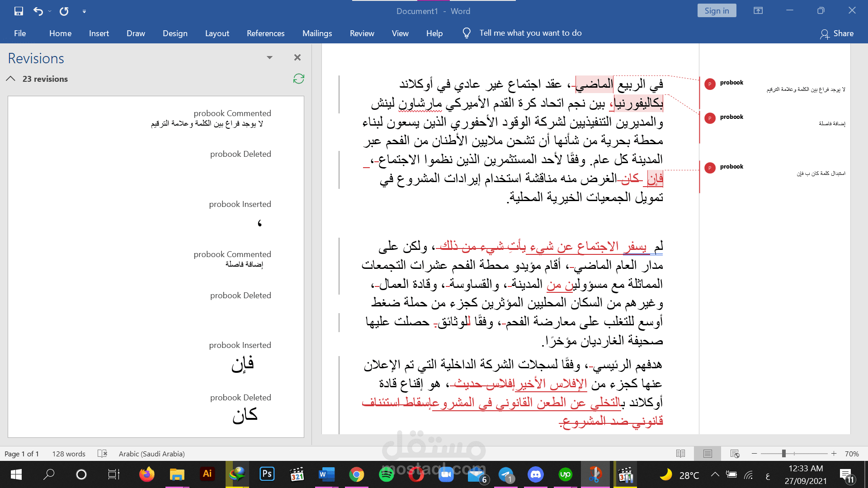The width and height of the screenshot is (868, 488).
Task: Click the proofing errors icon in the status bar
Action: tap(103, 454)
